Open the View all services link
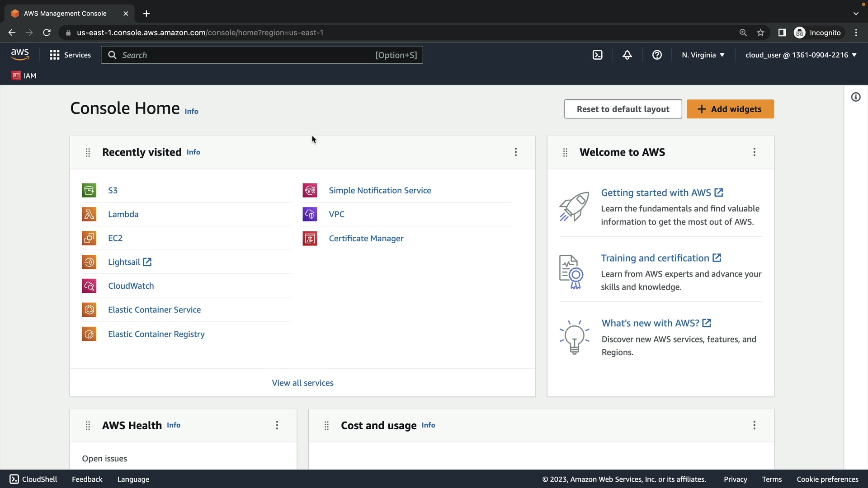 pyautogui.click(x=302, y=383)
